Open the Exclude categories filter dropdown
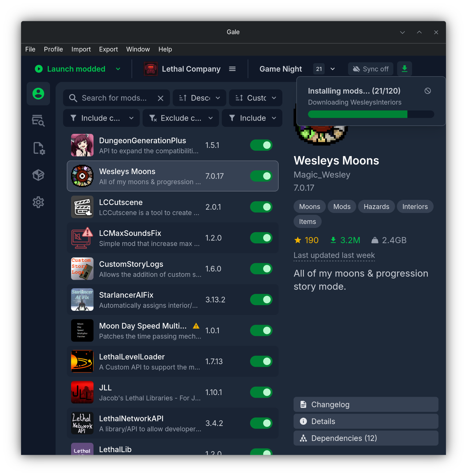 tap(181, 118)
